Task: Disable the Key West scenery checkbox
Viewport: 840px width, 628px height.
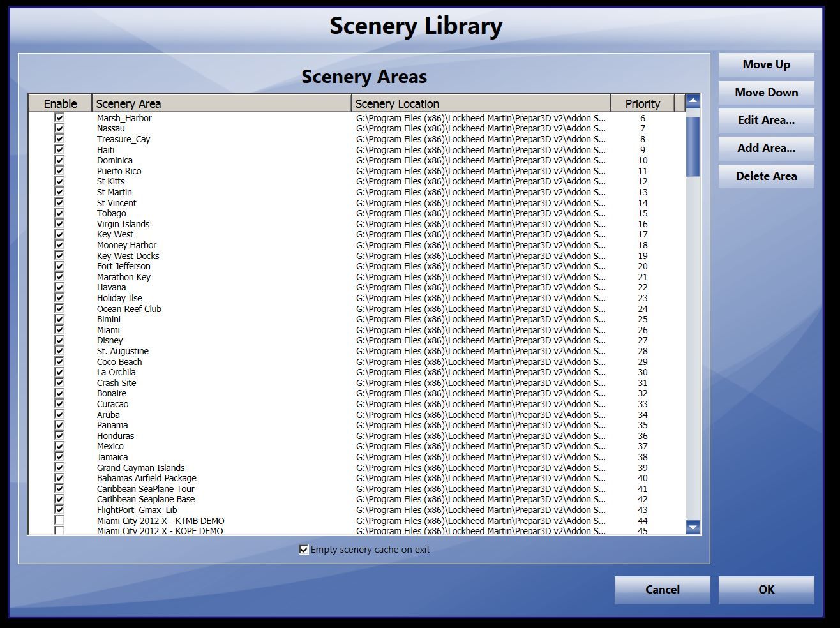Action: [x=59, y=234]
